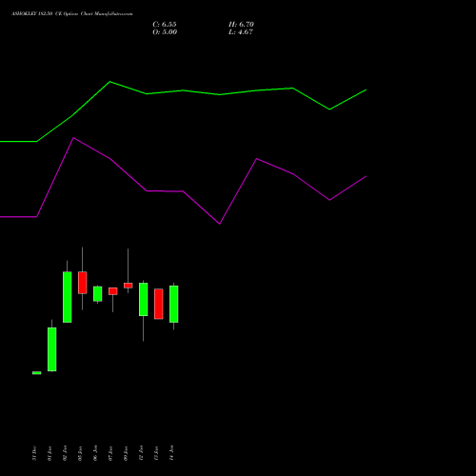Select the open value "O: 5.00"

click(x=165, y=32)
